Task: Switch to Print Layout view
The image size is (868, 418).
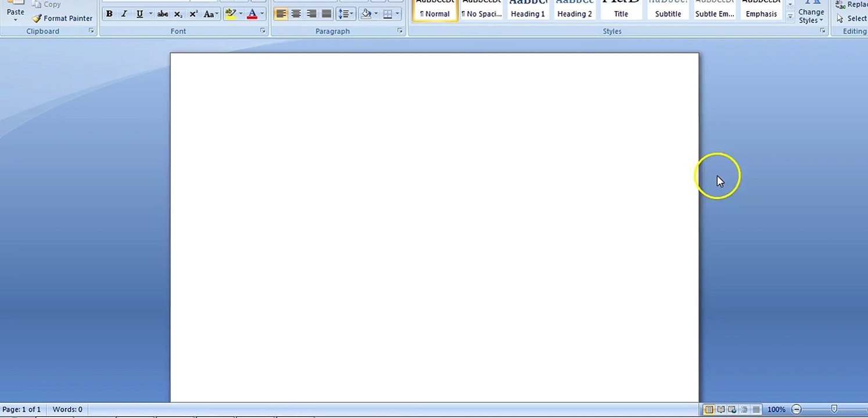Action: click(709, 409)
